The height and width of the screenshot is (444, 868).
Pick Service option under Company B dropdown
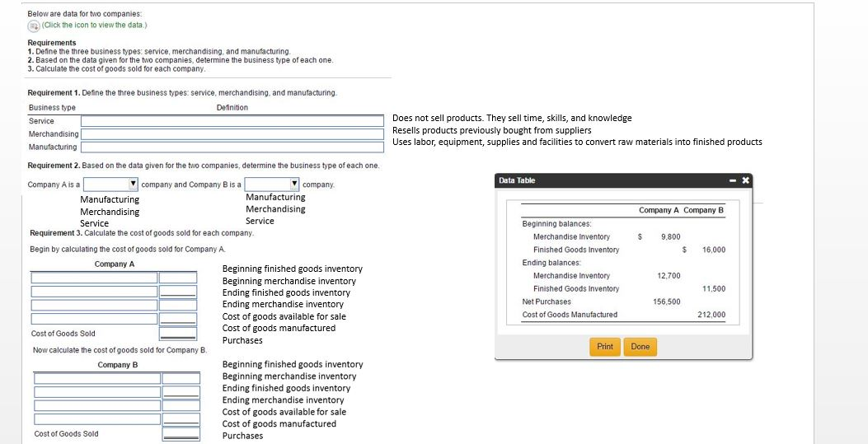pyautogui.click(x=260, y=221)
